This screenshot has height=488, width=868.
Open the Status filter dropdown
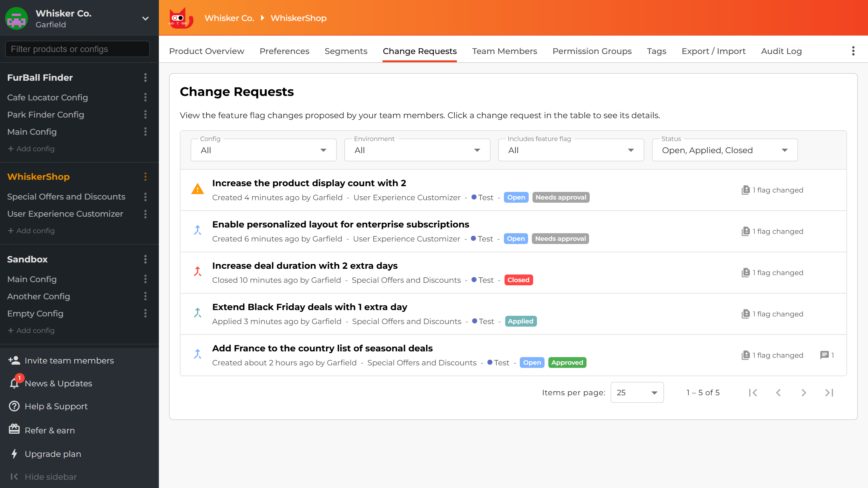pos(725,150)
